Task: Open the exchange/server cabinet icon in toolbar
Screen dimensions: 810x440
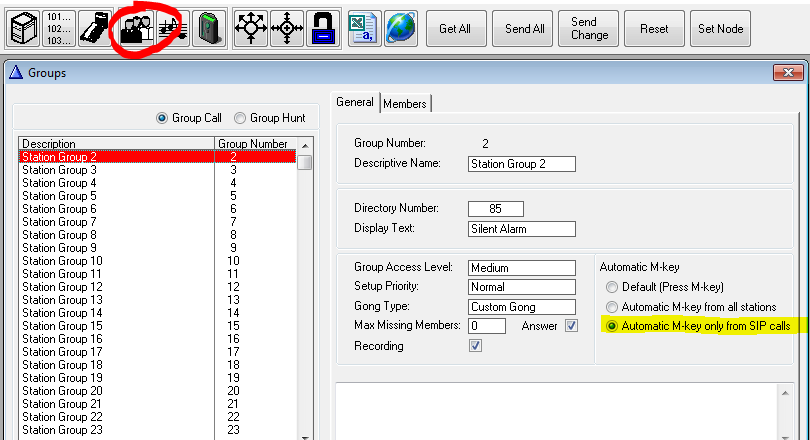Action: click(24, 28)
